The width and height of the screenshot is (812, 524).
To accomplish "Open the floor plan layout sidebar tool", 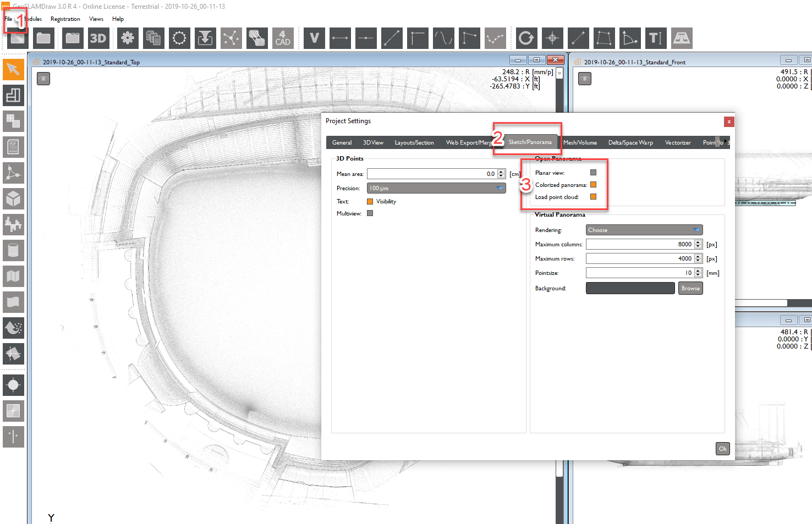I will coord(13,96).
